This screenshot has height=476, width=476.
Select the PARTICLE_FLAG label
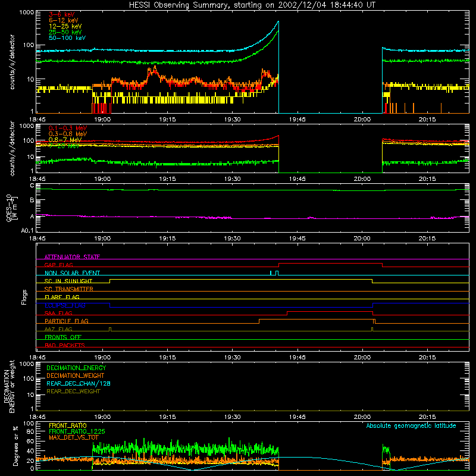point(67,321)
